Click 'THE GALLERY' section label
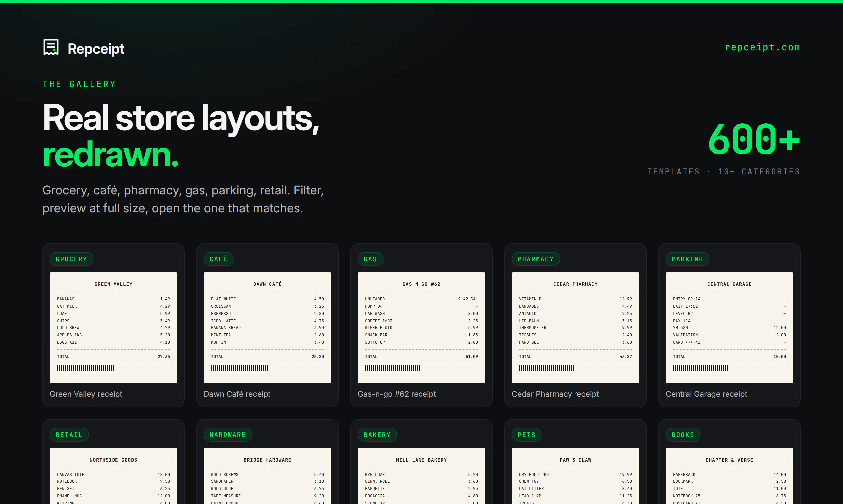This screenshot has width=843, height=504. pyautogui.click(x=79, y=84)
